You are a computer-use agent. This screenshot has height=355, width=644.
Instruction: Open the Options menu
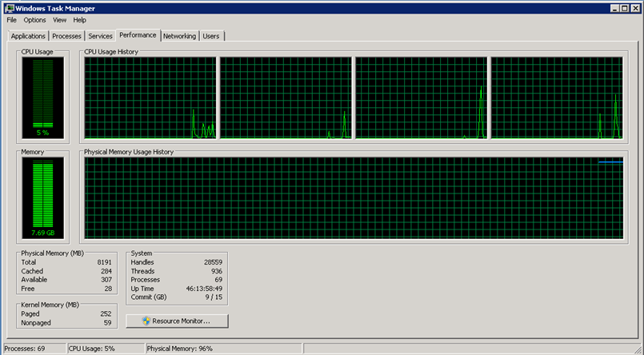click(x=34, y=20)
